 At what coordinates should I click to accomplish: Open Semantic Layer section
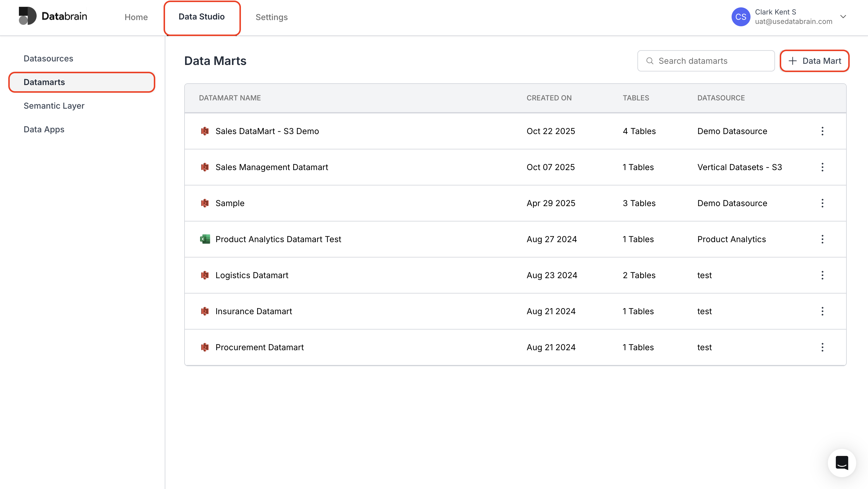(x=54, y=106)
